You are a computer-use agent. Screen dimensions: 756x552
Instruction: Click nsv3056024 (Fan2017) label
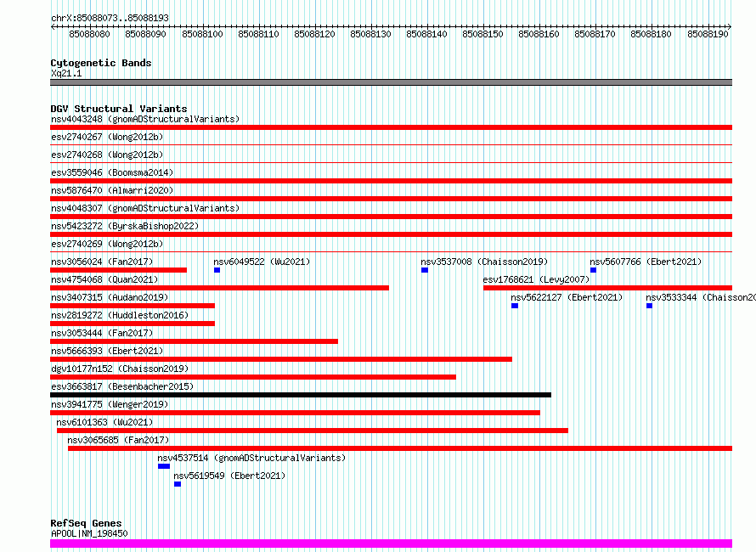click(102, 262)
